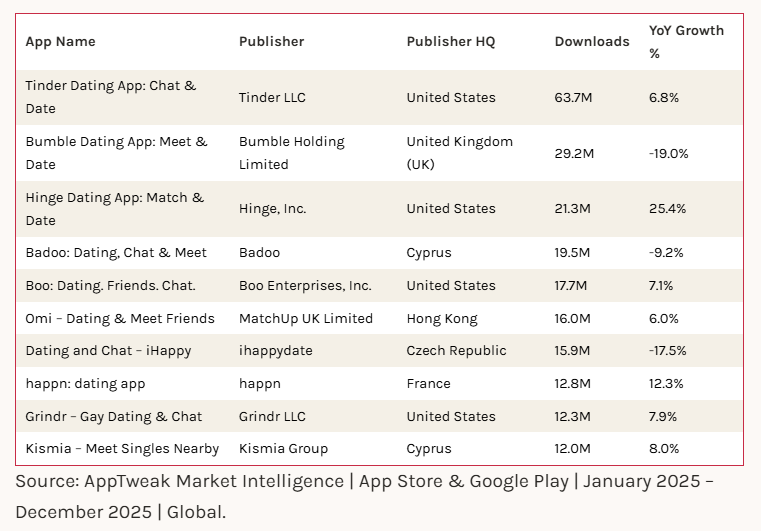Click the App Name column header
The width and height of the screenshot is (761, 531).
(61, 42)
